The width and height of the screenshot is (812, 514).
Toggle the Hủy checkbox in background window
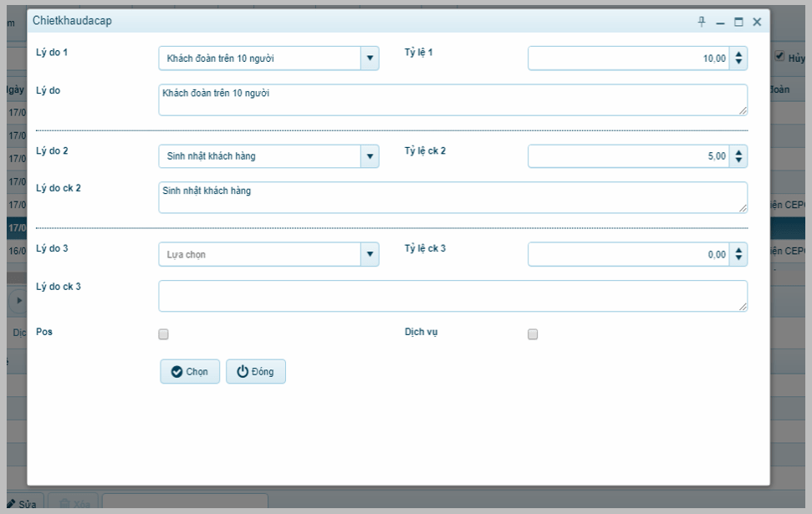779,56
